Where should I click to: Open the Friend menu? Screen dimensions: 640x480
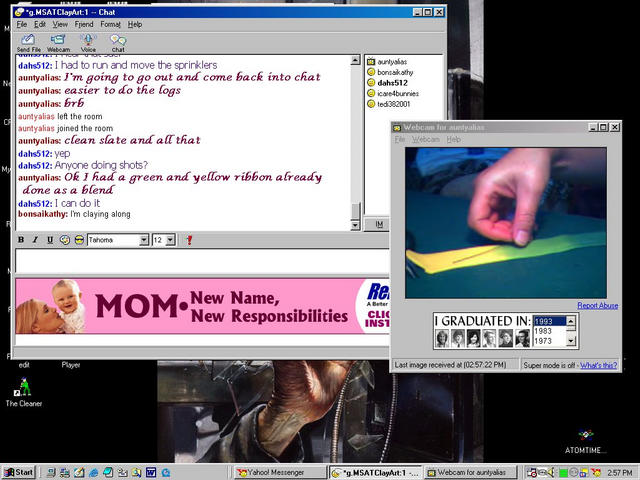point(84,24)
